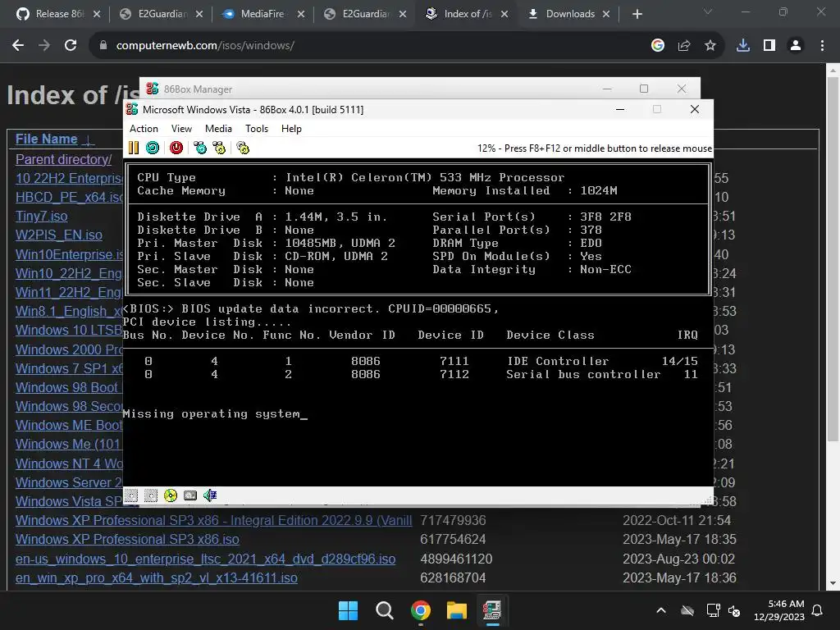Click date 2022-Oct-11 21:54

[677, 520]
